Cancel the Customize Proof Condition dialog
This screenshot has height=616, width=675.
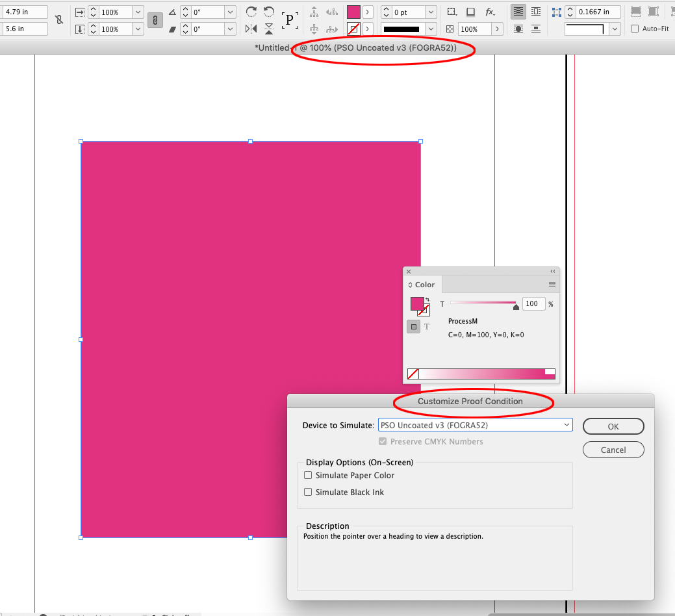point(613,449)
